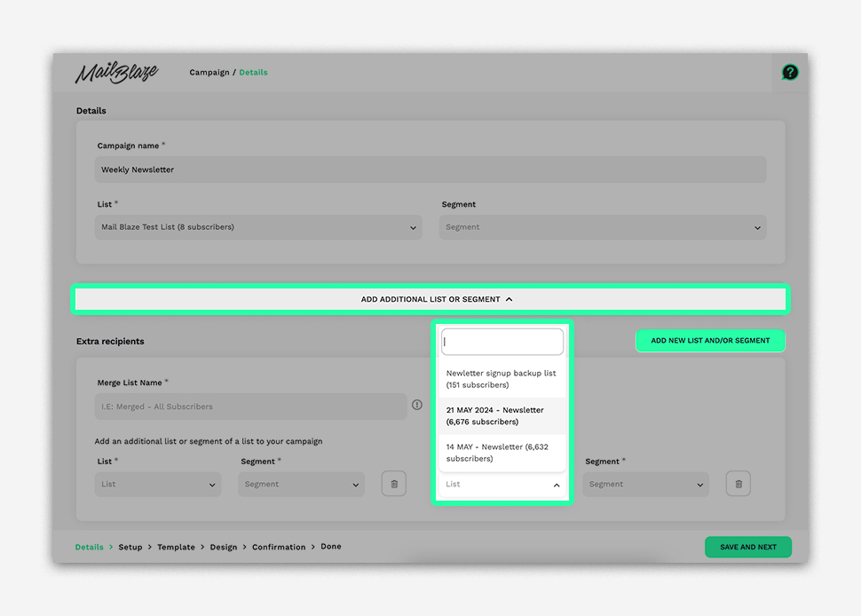This screenshot has height=616, width=861.
Task: Focus the Merge List Name field
Action: 250,407
